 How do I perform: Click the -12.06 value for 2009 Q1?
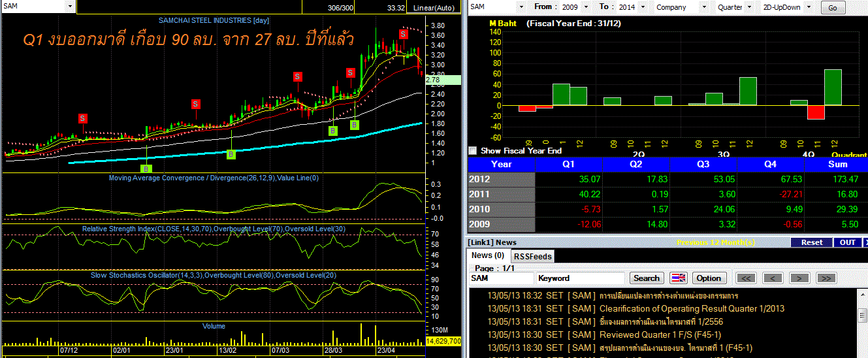tap(587, 224)
